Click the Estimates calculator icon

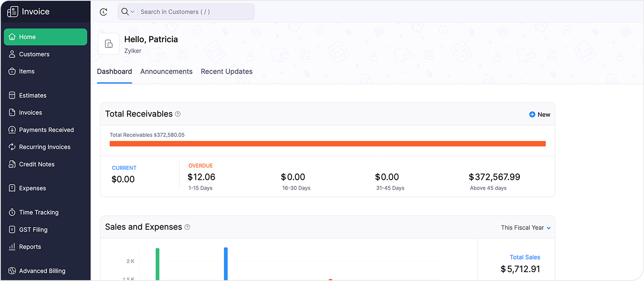coord(12,95)
